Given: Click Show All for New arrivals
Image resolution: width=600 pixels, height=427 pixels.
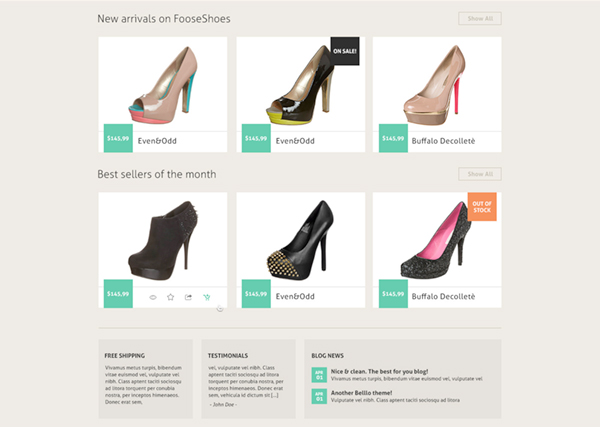Looking at the screenshot, I should pos(480,18).
